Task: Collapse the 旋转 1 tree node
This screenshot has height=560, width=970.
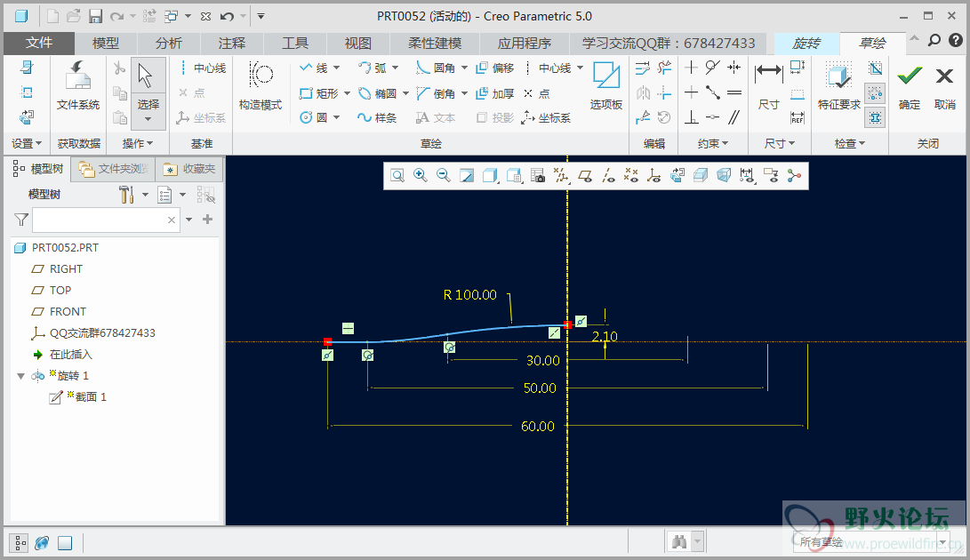Action: (21, 376)
